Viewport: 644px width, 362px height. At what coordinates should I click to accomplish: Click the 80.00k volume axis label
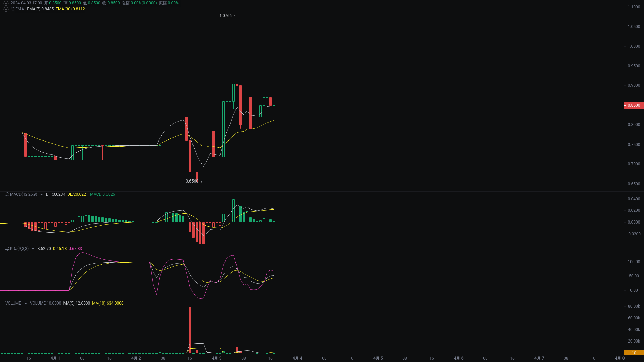coord(634,306)
